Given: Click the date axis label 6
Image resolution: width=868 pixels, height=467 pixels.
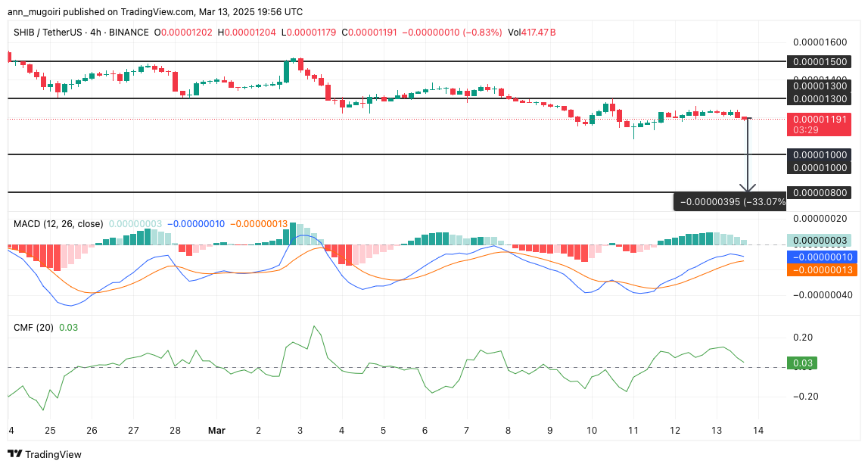Looking at the screenshot, I should 425,431.
